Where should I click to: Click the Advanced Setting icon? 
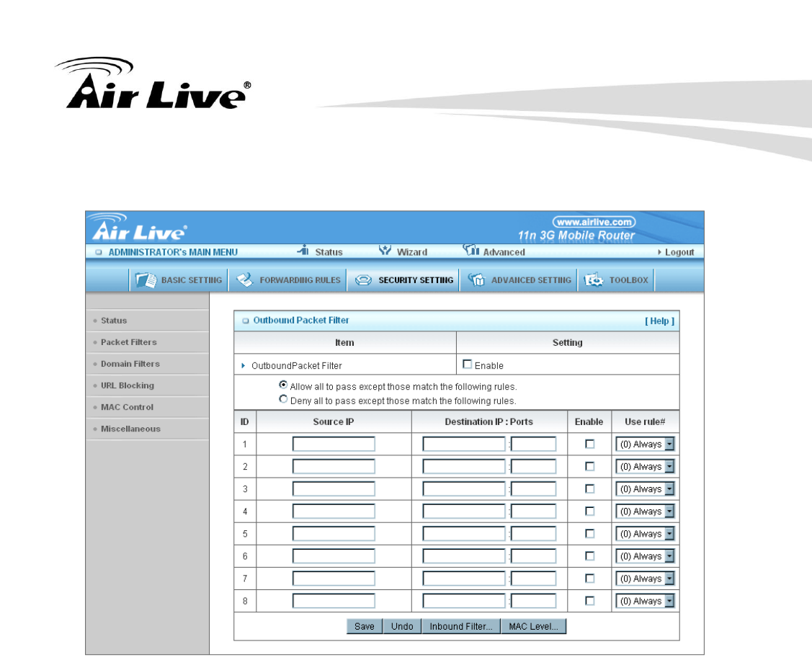[x=476, y=280]
